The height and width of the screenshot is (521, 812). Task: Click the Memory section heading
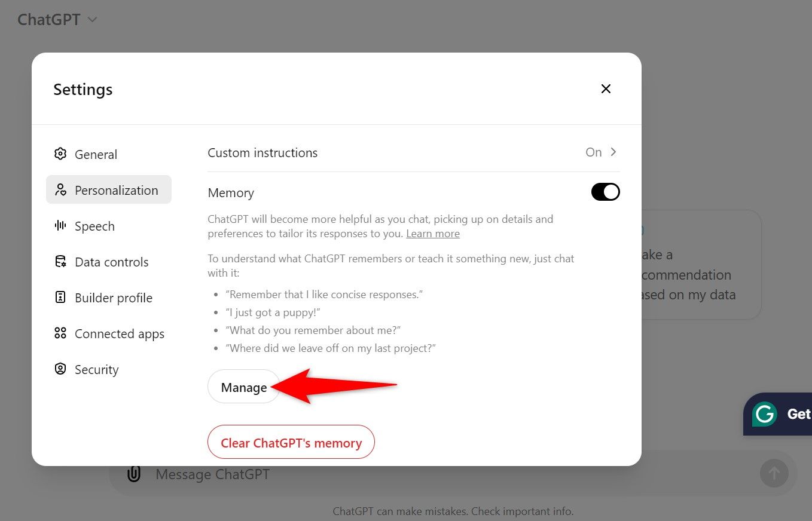coord(231,193)
